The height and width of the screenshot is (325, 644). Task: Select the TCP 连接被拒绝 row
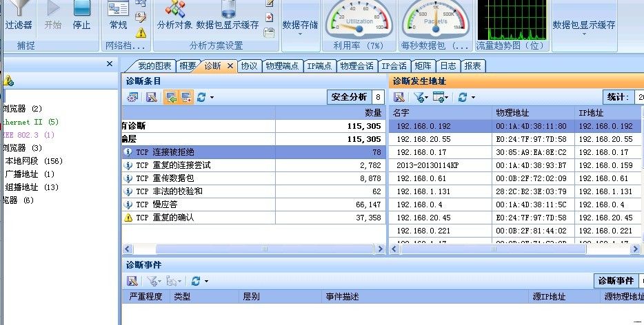point(254,152)
